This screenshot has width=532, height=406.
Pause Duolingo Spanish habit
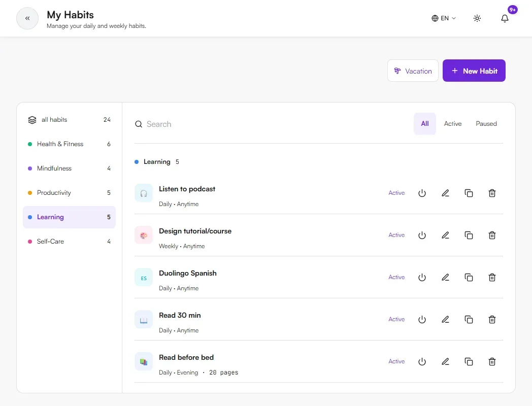422,278
